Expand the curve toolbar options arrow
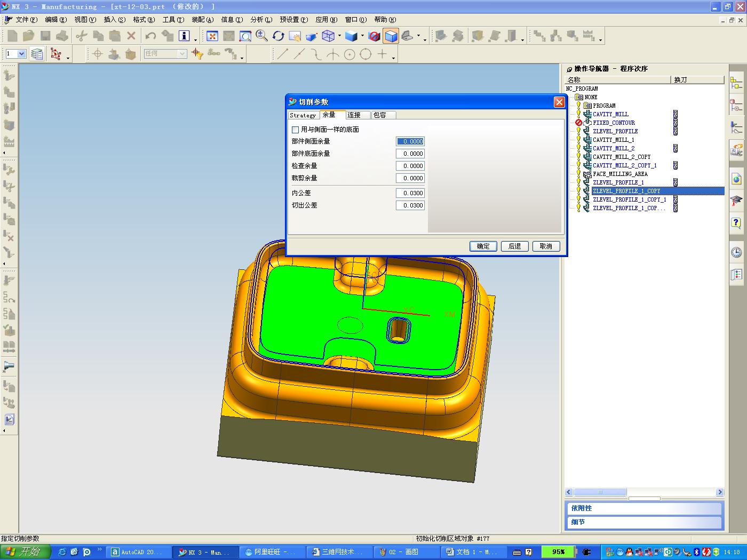 pos(393,58)
